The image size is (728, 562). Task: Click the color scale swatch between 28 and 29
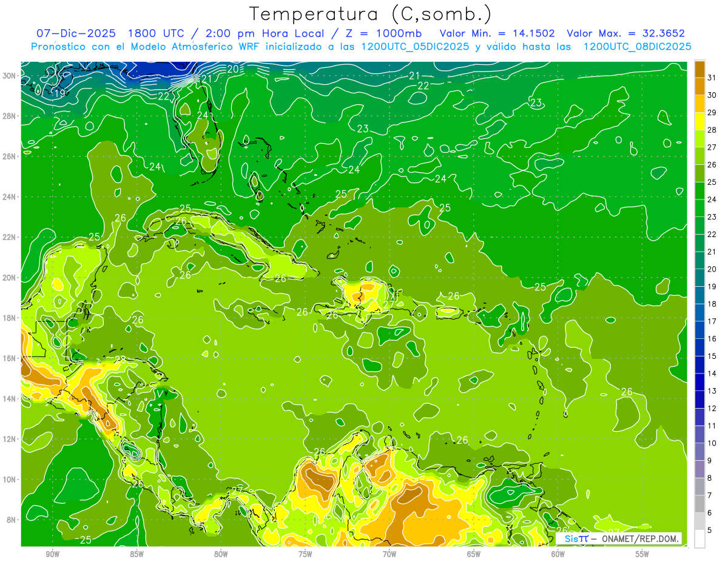tap(699, 121)
